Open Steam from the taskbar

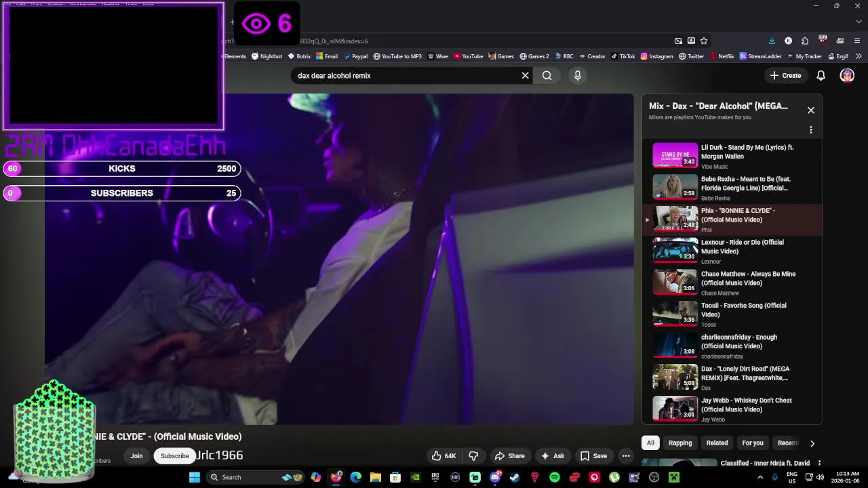(x=515, y=477)
